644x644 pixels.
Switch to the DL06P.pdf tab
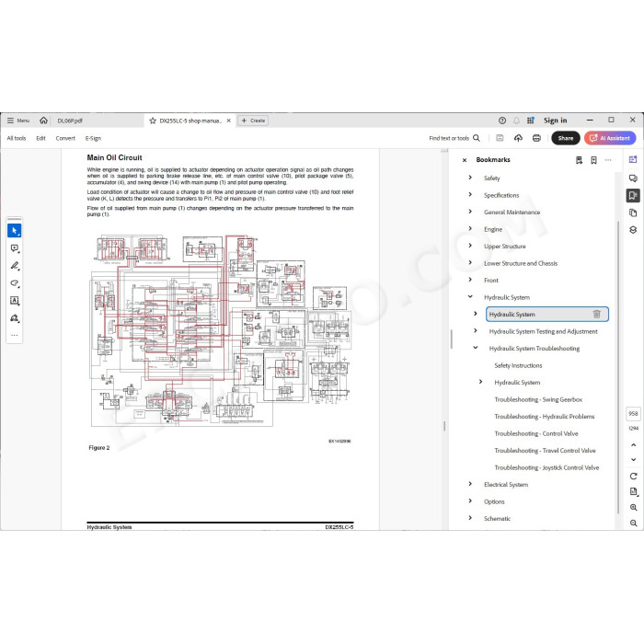[x=70, y=121]
